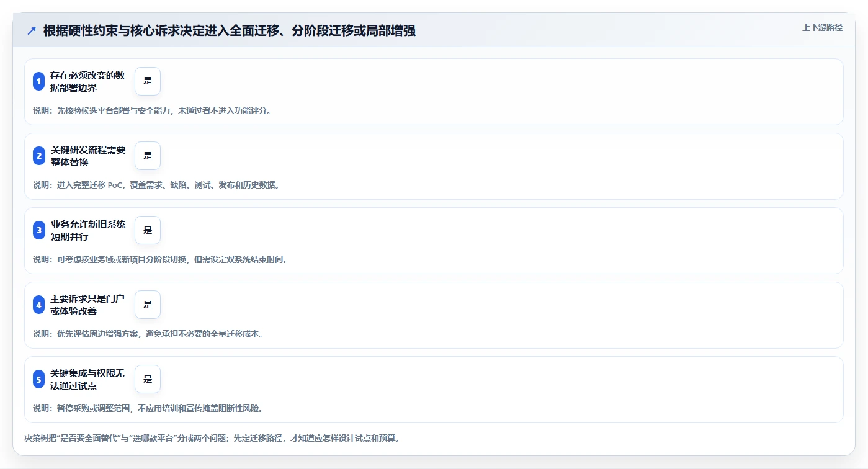
Task: Click the 是 button for 关键集成与权限无法通过试点
Action: pyautogui.click(x=148, y=379)
